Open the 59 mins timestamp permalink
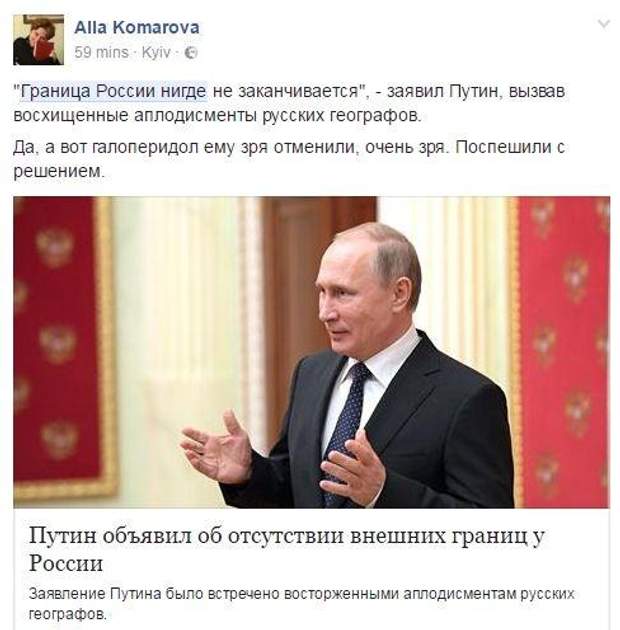The height and width of the screenshot is (630, 620). pos(101,53)
